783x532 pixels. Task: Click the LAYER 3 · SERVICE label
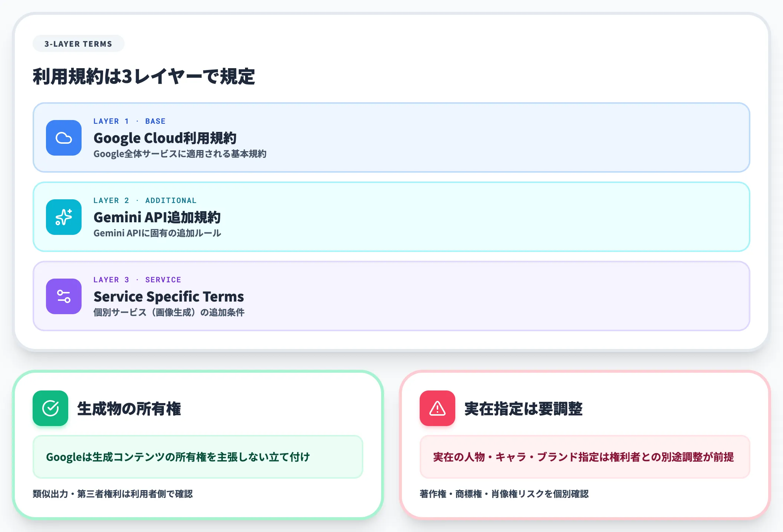(x=137, y=280)
